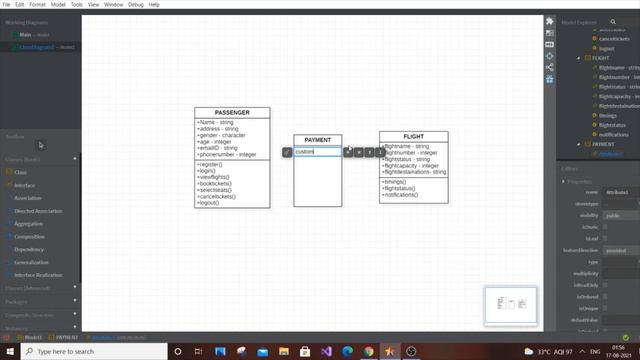This screenshot has width=640, height=360.
Task: Toggle the isReadOnly checkbox
Action: click(605, 285)
